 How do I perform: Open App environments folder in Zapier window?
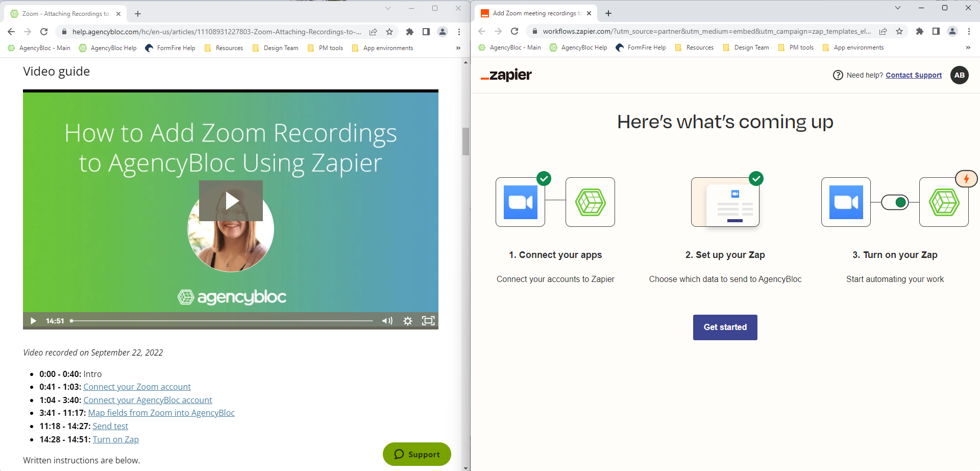click(x=853, y=48)
